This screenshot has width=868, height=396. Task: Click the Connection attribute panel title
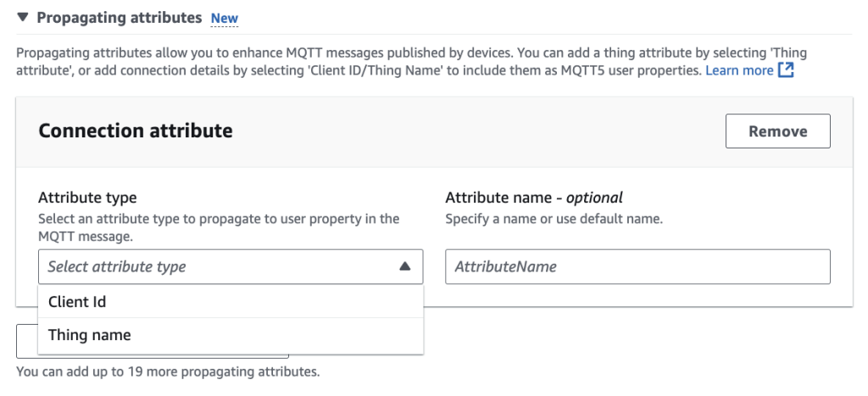coord(136,131)
